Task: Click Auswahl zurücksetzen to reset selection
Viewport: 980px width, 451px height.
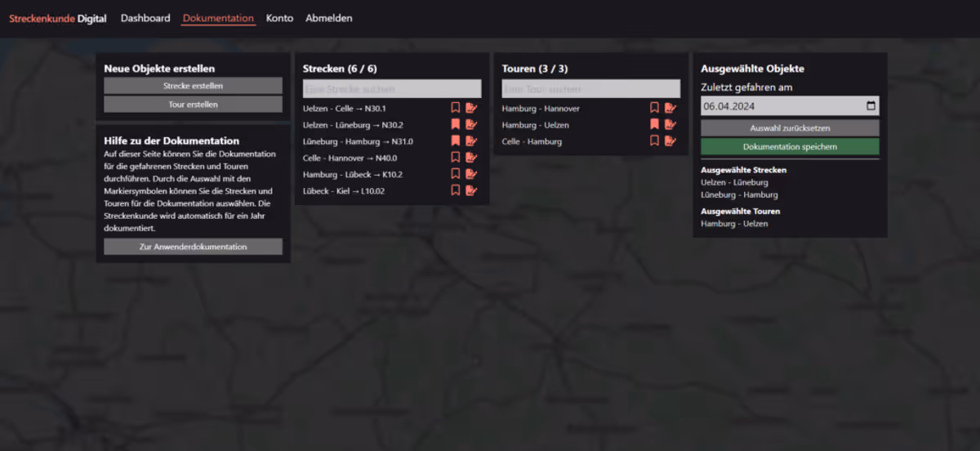Action: 790,128
